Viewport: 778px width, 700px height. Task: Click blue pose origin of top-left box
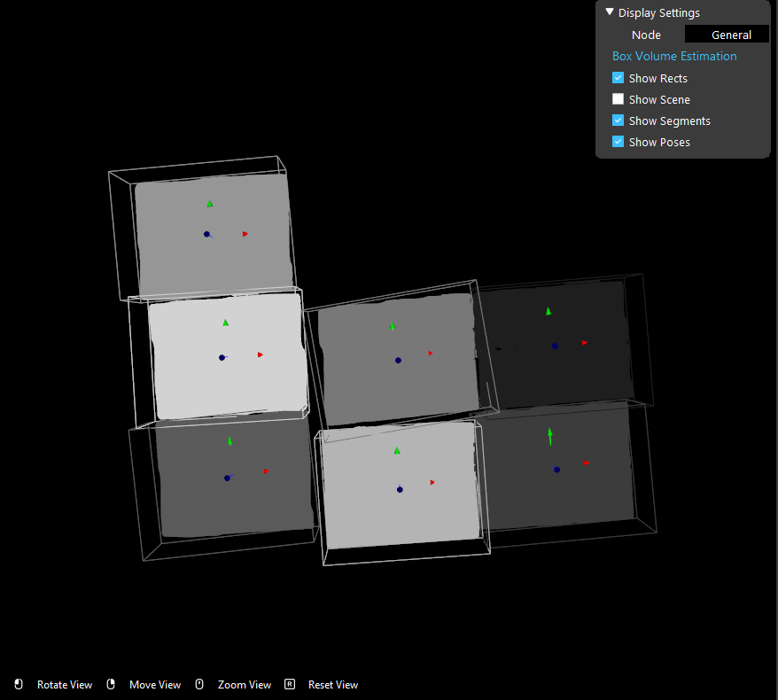(206, 234)
